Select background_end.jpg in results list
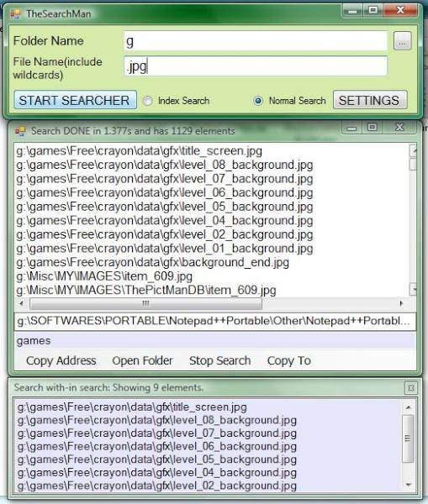Screen dimensions: 428x504 pos(152,262)
